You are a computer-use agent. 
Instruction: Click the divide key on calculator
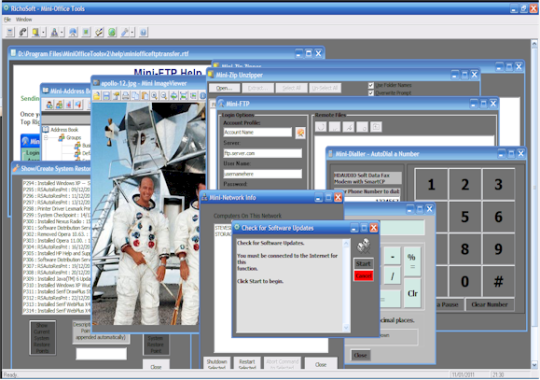[392, 276]
